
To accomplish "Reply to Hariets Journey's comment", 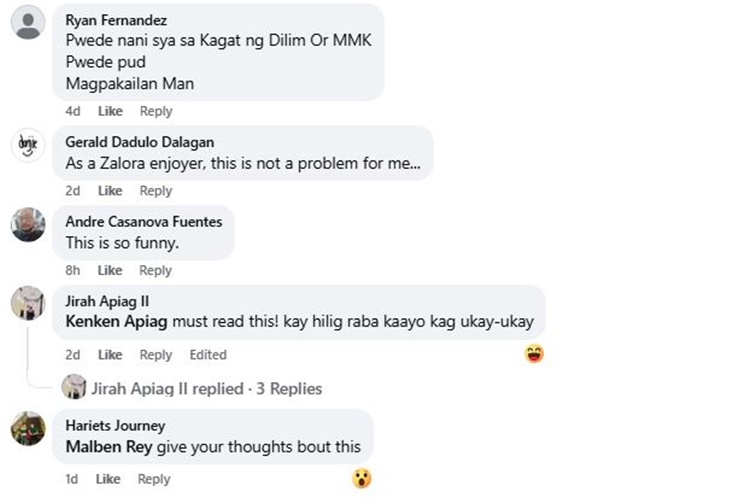I will [x=154, y=479].
